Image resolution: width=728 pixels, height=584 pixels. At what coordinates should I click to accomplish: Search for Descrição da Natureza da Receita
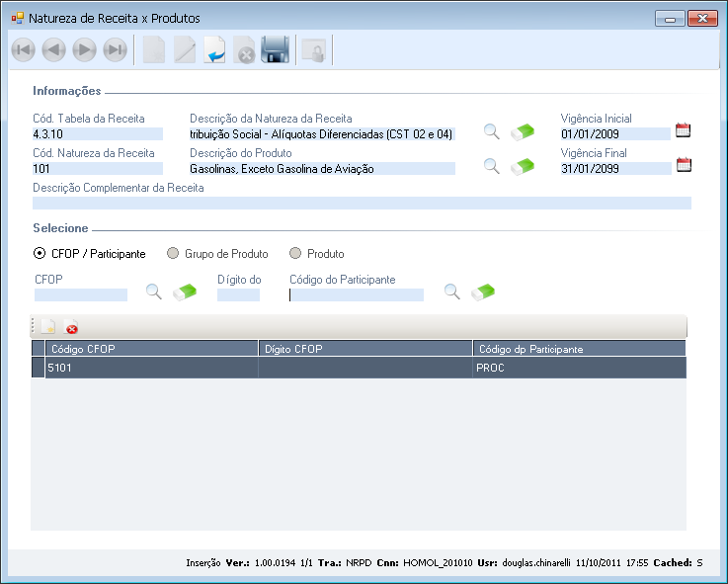pos(491,131)
